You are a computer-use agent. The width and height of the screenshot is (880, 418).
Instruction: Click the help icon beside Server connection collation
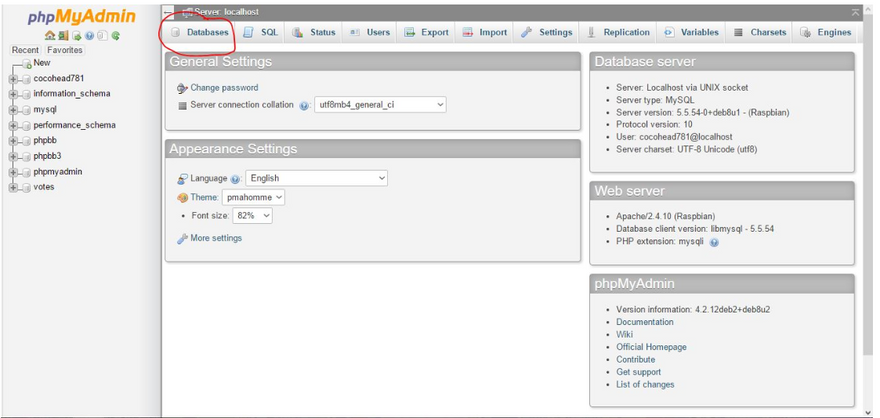[304, 105]
